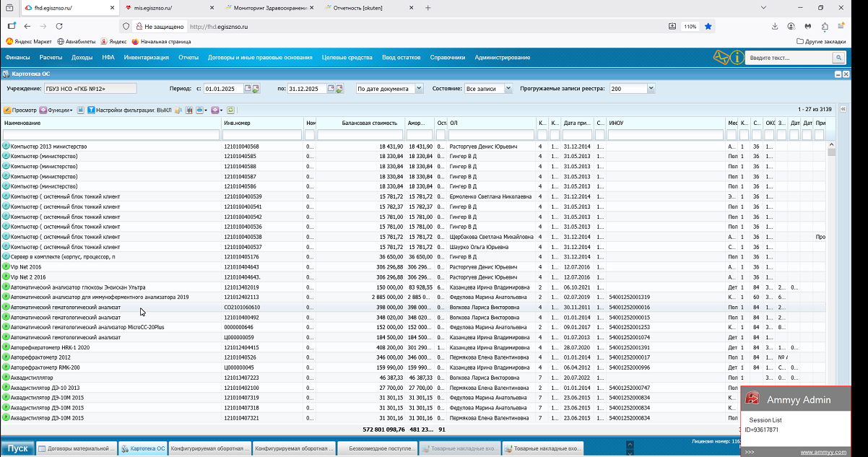Image resolution: width=868 pixels, height=457 pixels.
Task: Click the search magnifier button
Action: [x=838, y=58]
